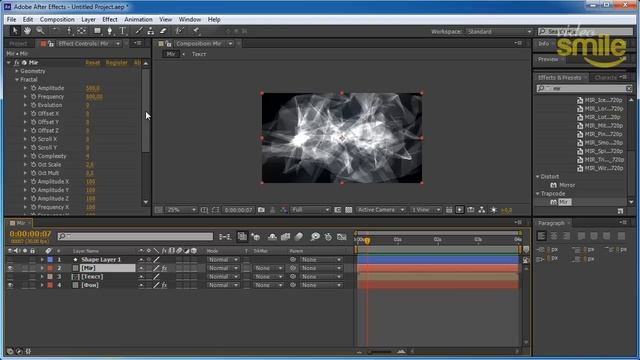Select the Brush tool
640x360 pixels.
[139, 31]
